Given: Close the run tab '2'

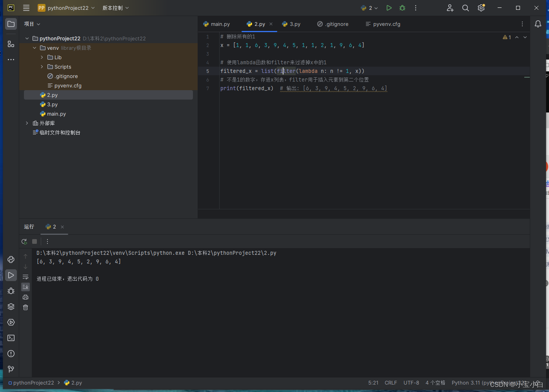Looking at the screenshot, I should 62,227.
